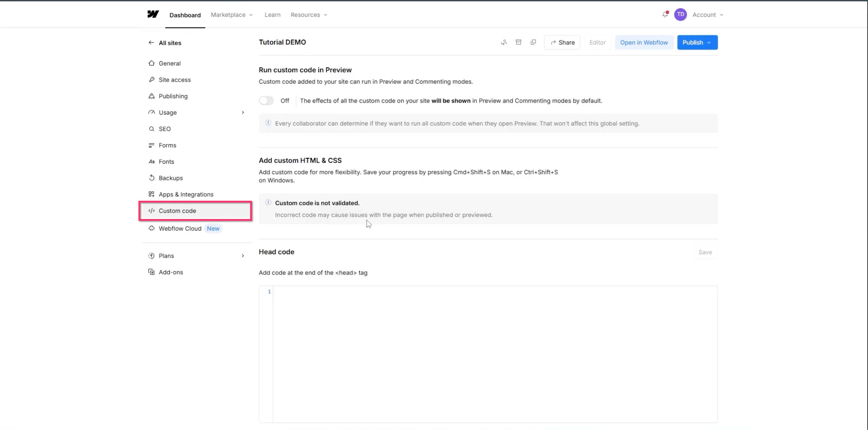
Task: Click the archive site icon
Action: click(x=519, y=42)
